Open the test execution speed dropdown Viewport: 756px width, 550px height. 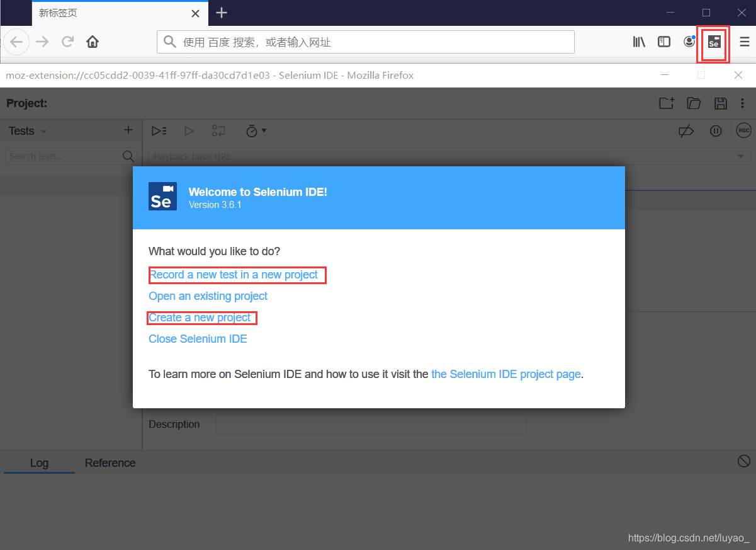[x=256, y=131]
